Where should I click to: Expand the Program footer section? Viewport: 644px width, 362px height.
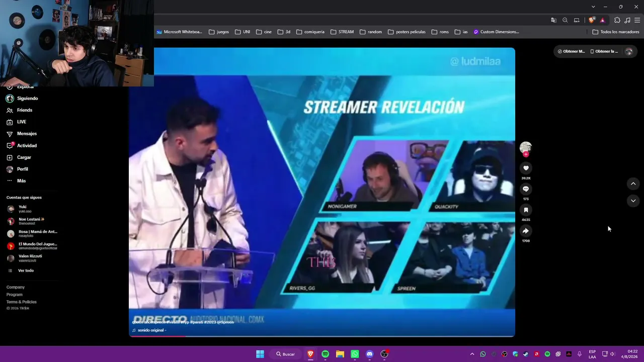tap(15, 295)
